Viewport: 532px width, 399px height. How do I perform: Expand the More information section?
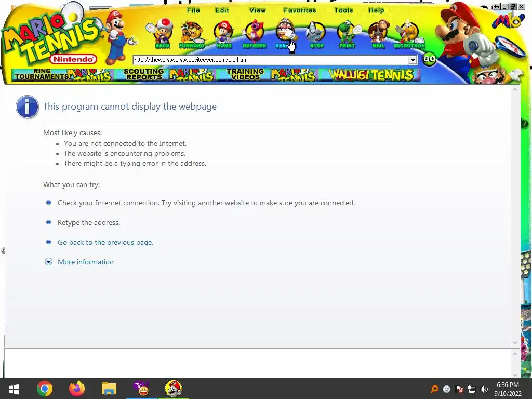pyautogui.click(x=48, y=262)
